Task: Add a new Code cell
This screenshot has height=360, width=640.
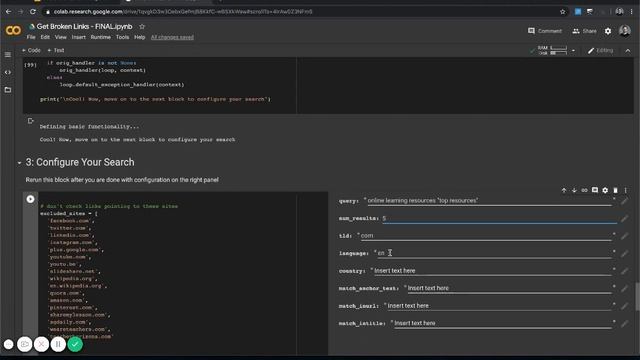Action: [x=31, y=50]
